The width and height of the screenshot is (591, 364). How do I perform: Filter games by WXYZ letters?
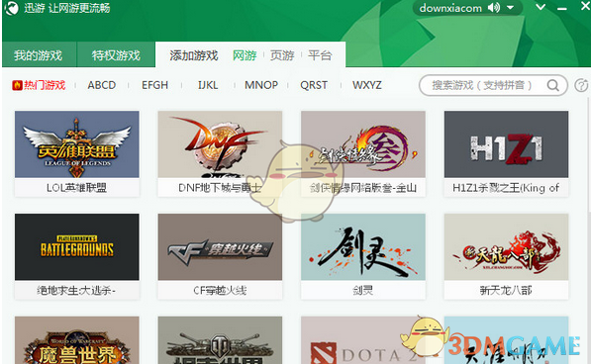pyautogui.click(x=367, y=85)
